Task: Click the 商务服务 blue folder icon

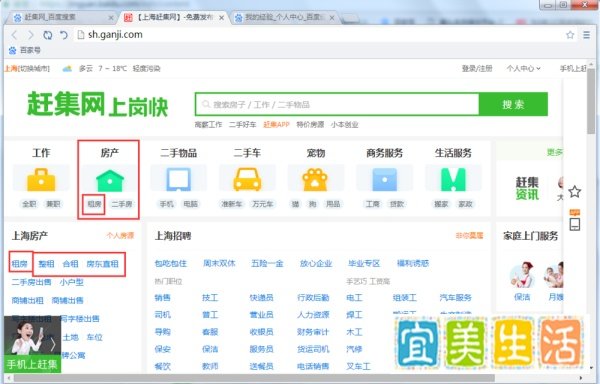Action: tap(384, 179)
